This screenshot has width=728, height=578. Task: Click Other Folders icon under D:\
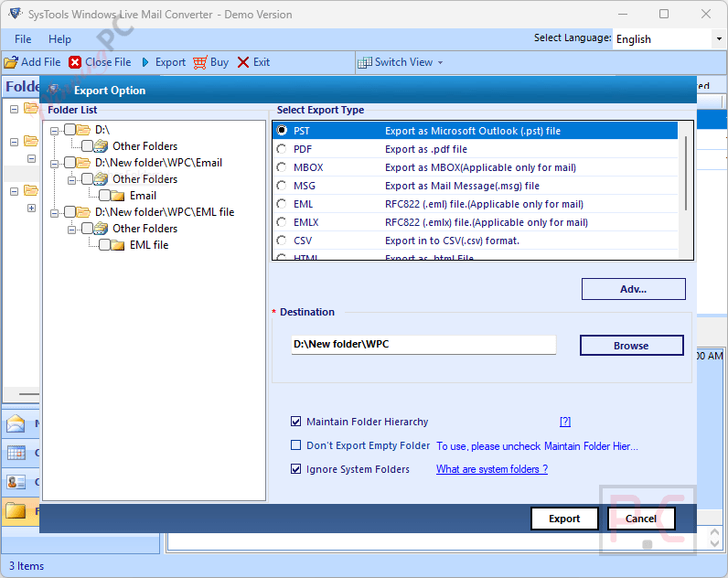coord(101,146)
